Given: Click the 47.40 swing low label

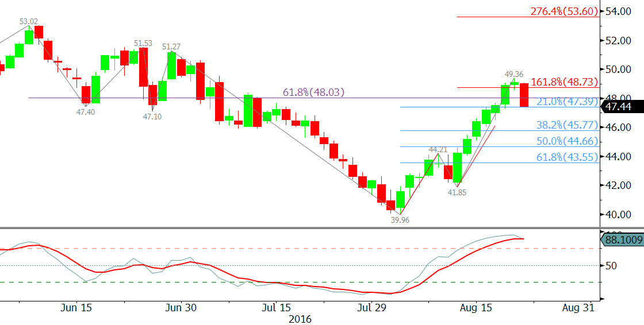Looking at the screenshot, I should click(86, 111).
